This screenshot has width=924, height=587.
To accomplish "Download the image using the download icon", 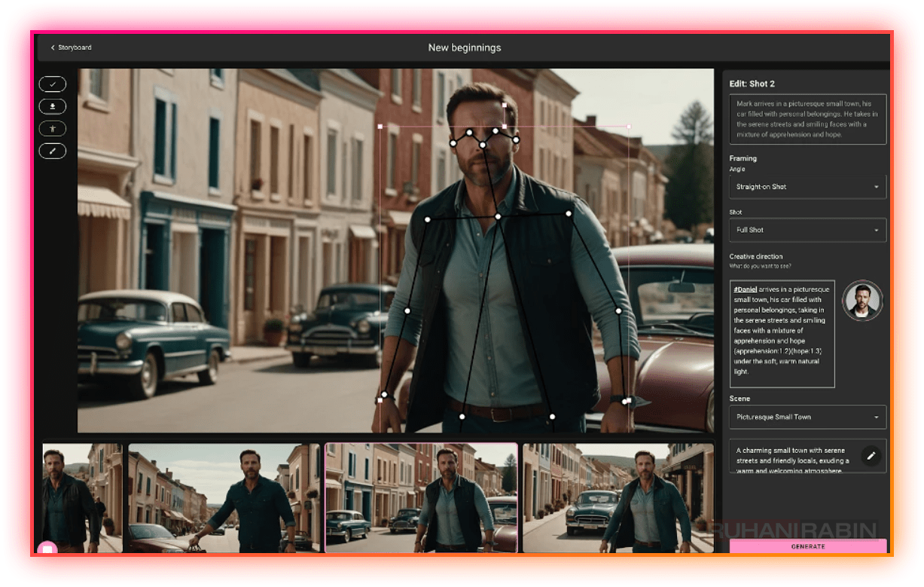I will [x=53, y=107].
